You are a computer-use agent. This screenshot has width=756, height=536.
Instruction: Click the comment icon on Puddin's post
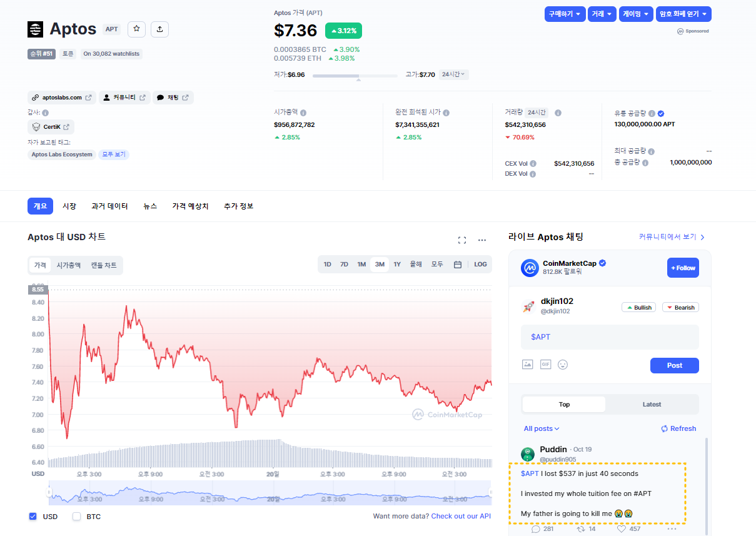coord(536,529)
